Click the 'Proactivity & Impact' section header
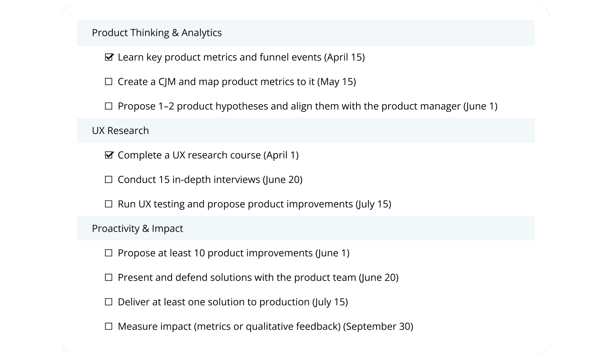The image size is (612, 364). [137, 229]
